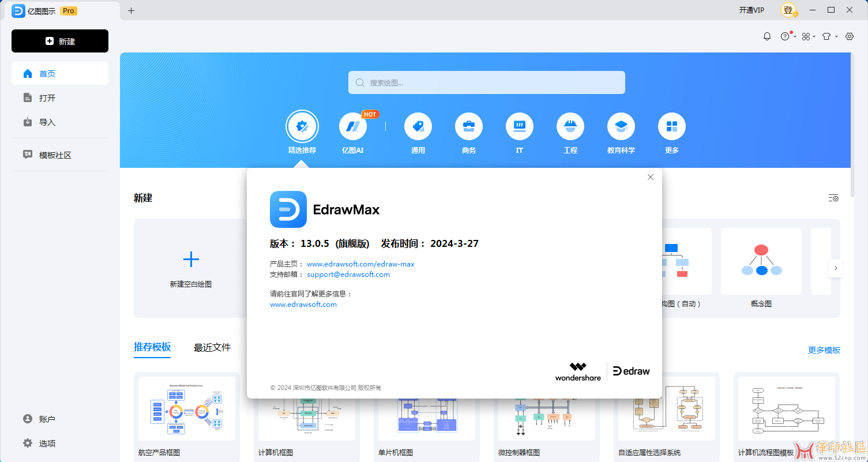Open the 航空产品框图 template thumbnail
This screenshot has width=868, height=462.
(x=186, y=408)
